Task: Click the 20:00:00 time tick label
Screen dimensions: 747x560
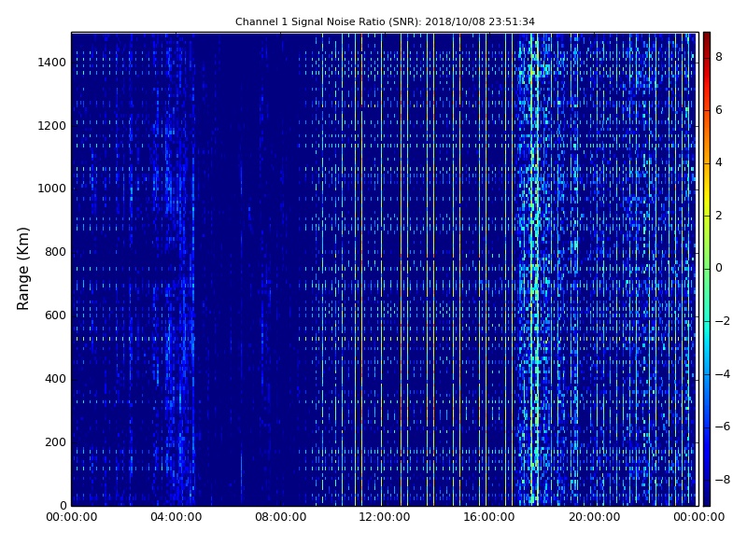Action: (x=594, y=517)
